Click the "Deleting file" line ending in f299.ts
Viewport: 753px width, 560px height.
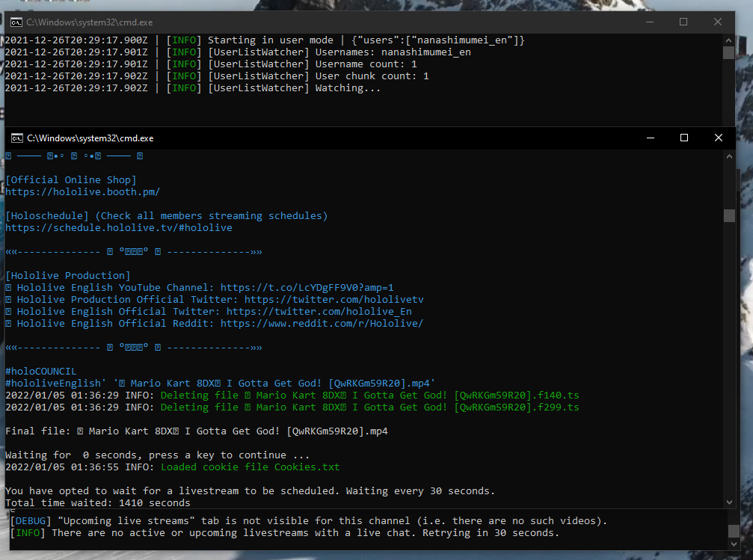pyautogui.click(x=292, y=407)
